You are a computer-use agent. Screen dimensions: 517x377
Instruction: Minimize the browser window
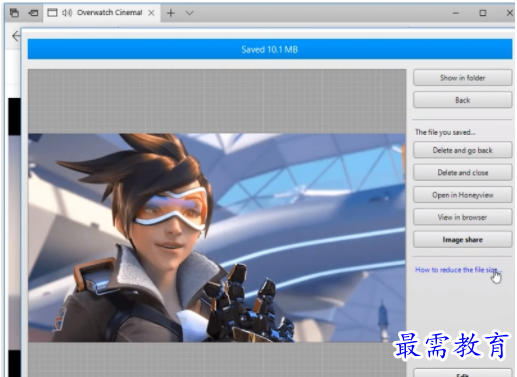point(456,13)
